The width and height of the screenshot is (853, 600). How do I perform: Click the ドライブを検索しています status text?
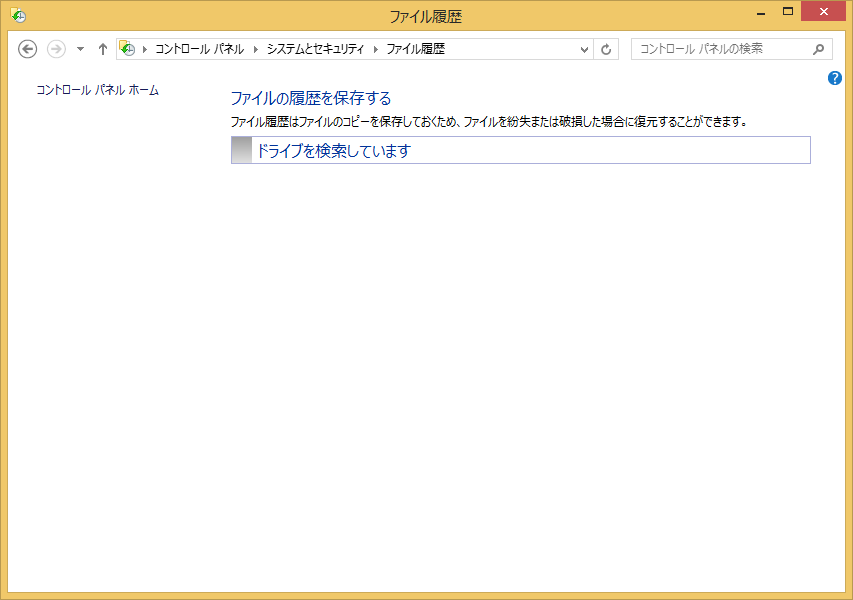click(333, 151)
